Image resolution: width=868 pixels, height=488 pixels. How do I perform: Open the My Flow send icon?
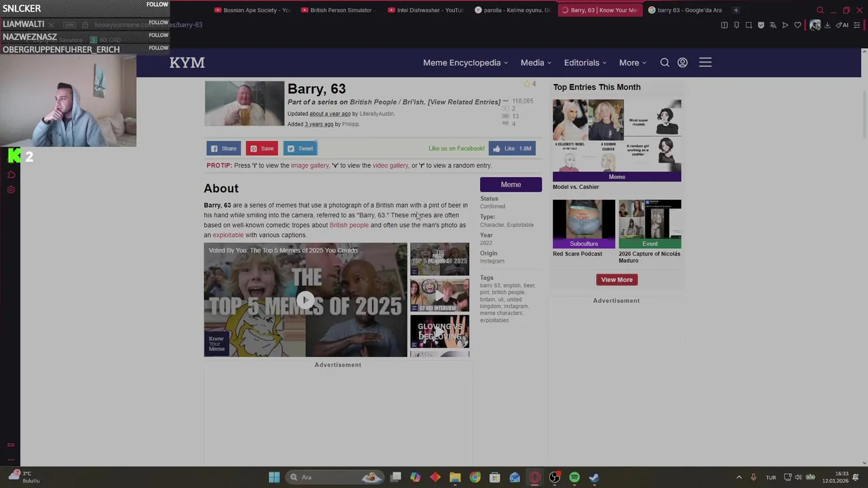(785, 25)
